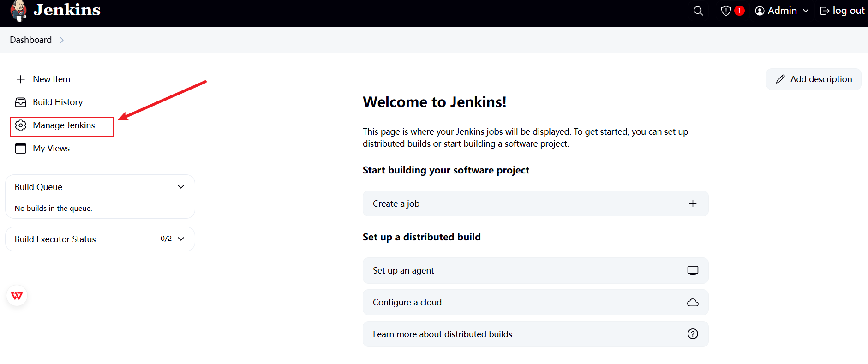Open the search magnifier icon
This screenshot has height=364, width=868.
click(x=698, y=11)
